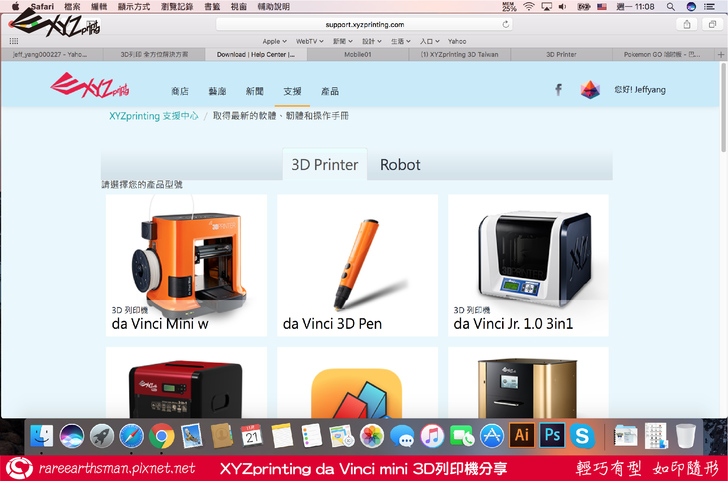
Task: Launch Adobe Illustrator from Dock
Action: pos(522,436)
